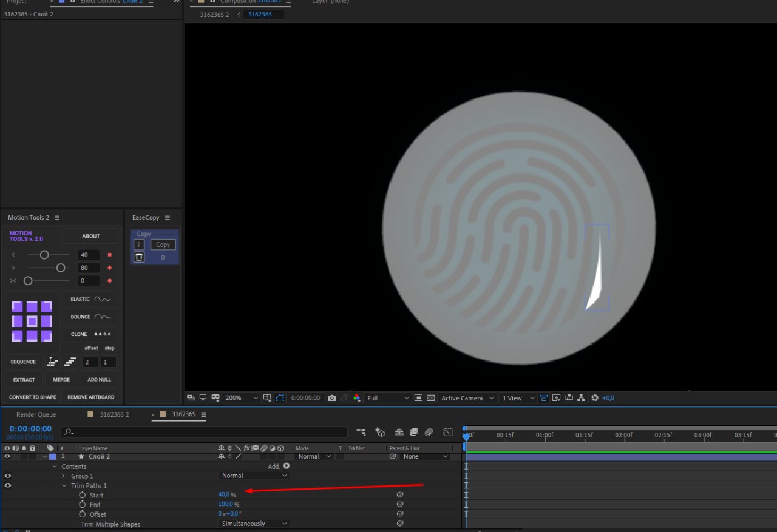Open the Full resolution dropdown
Viewport: 777px width, 532px height.
388,398
